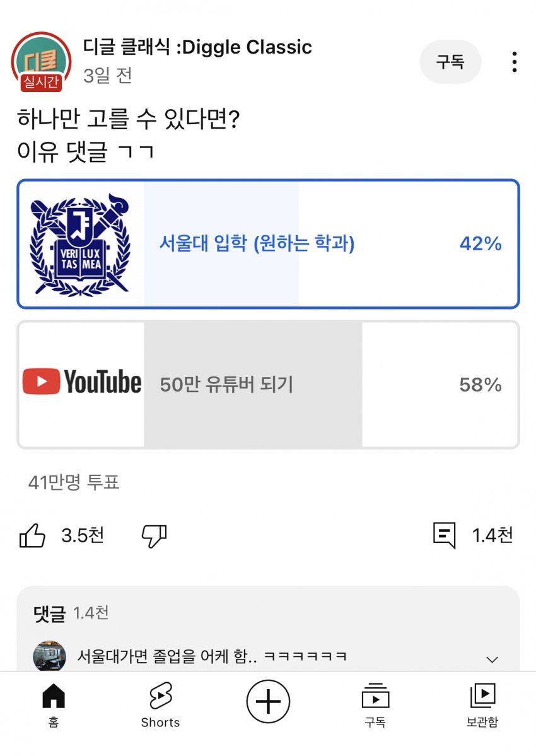
Task: Open the 구독 subscriptions tab
Action: click(375, 706)
